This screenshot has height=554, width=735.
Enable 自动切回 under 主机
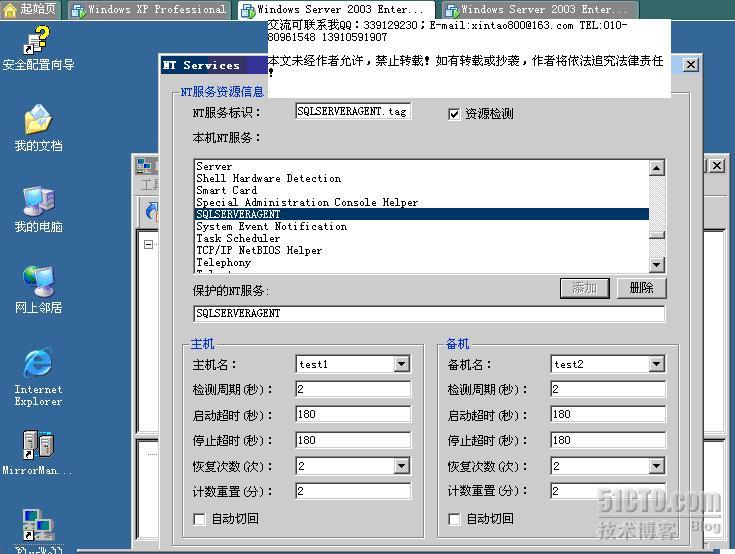(x=200, y=519)
